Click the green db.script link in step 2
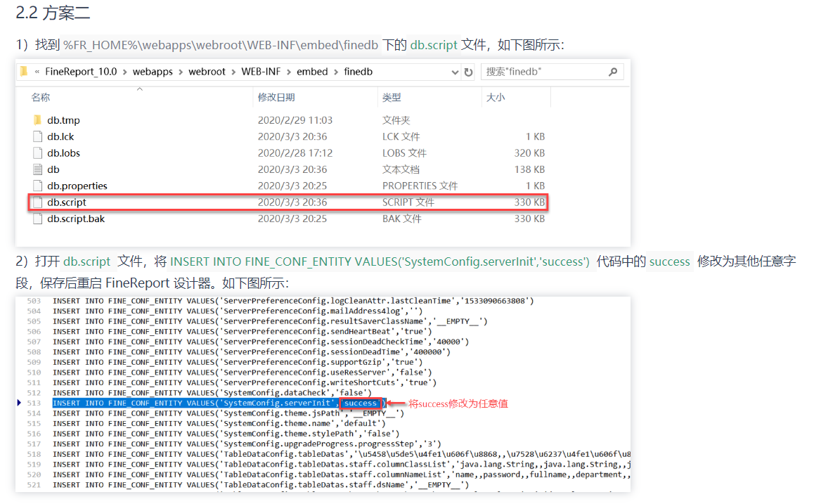Image resolution: width=840 pixels, height=504 pixels. [86, 261]
